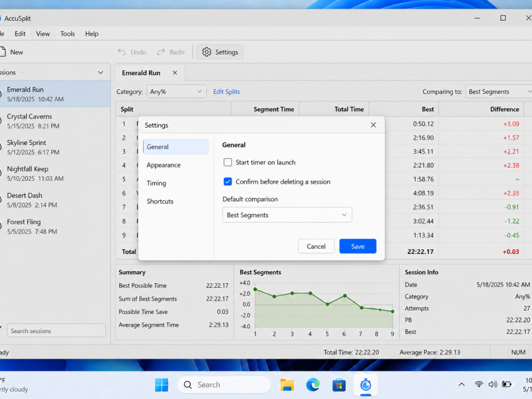Image resolution: width=532 pixels, height=399 pixels.
Task: Select Nightfall Keep session
Action: tap(55, 174)
